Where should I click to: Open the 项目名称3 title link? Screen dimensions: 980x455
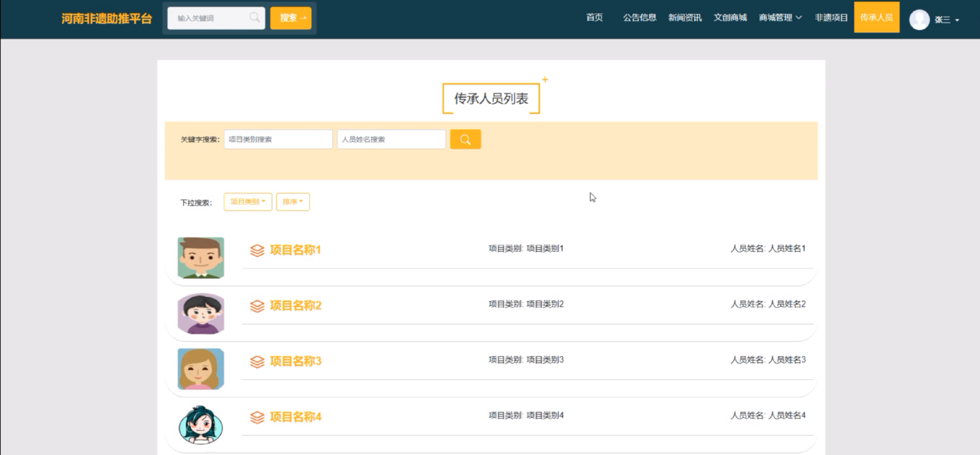tap(295, 361)
